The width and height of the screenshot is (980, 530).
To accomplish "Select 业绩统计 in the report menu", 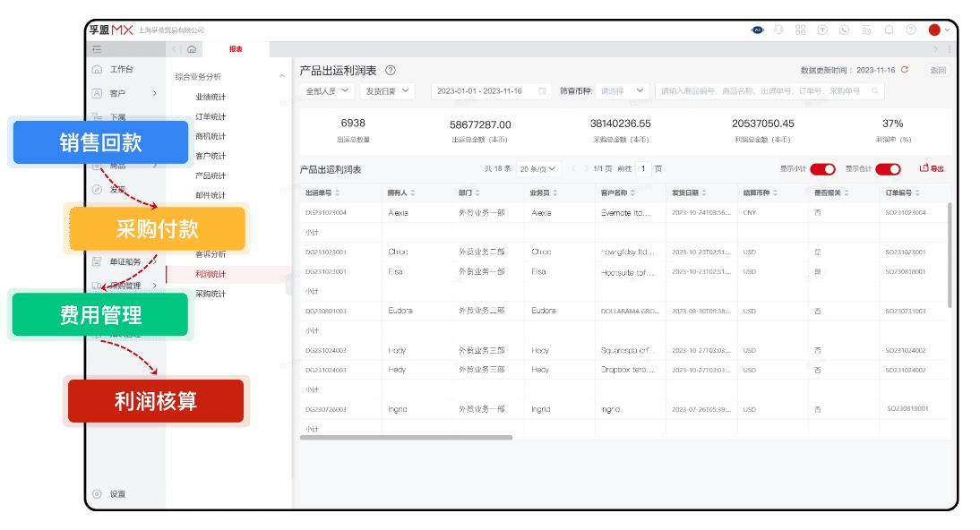I will tap(211, 97).
